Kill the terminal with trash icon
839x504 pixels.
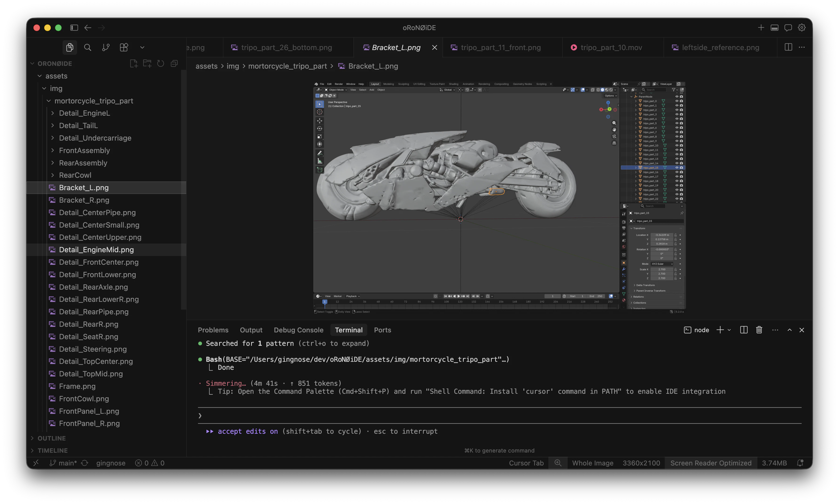759,330
